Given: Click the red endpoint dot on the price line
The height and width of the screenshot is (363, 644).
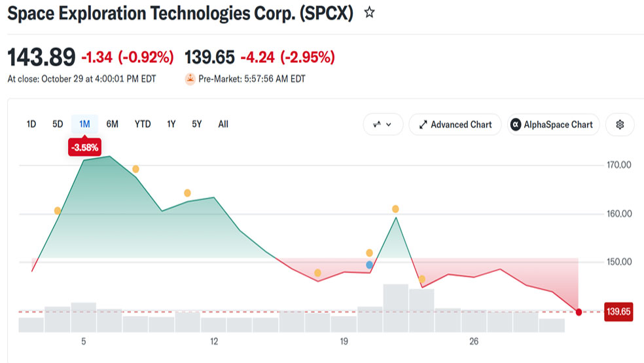Looking at the screenshot, I should [x=579, y=312].
